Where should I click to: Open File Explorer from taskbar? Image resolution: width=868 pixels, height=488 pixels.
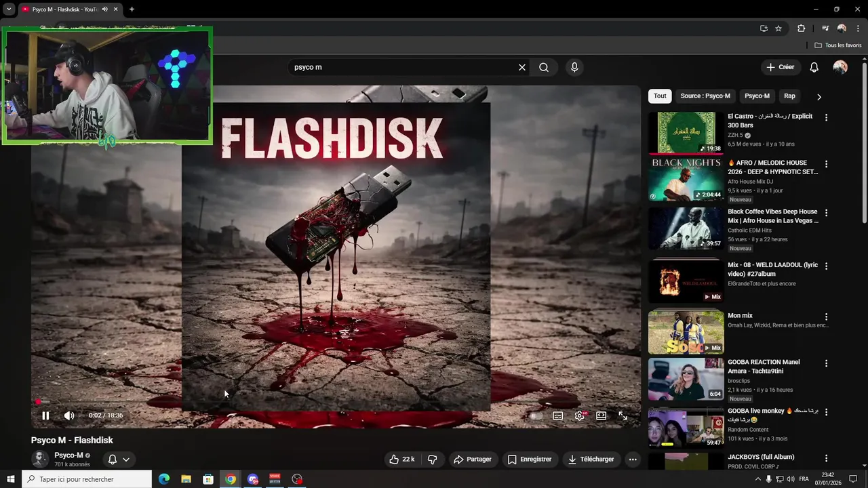186,479
